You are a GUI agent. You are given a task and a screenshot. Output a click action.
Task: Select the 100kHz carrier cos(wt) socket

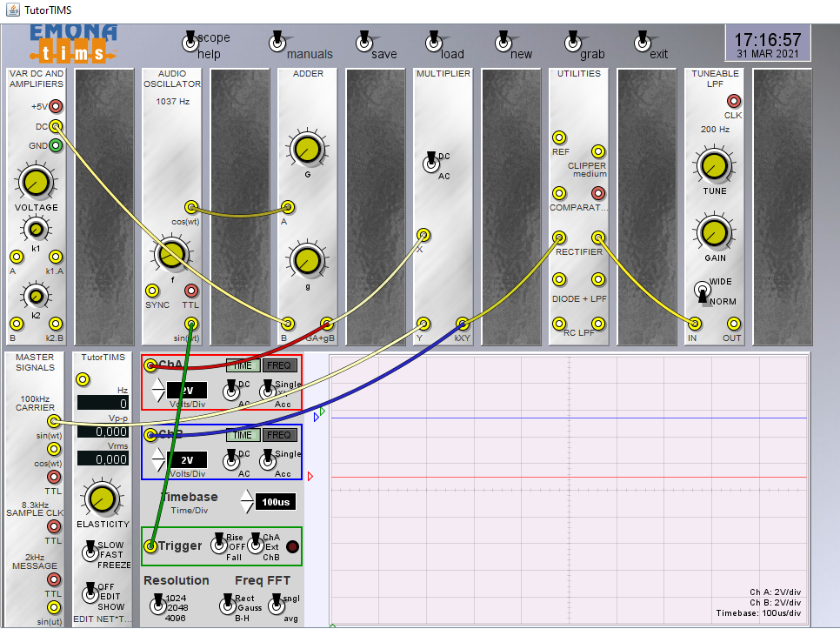click(x=54, y=449)
